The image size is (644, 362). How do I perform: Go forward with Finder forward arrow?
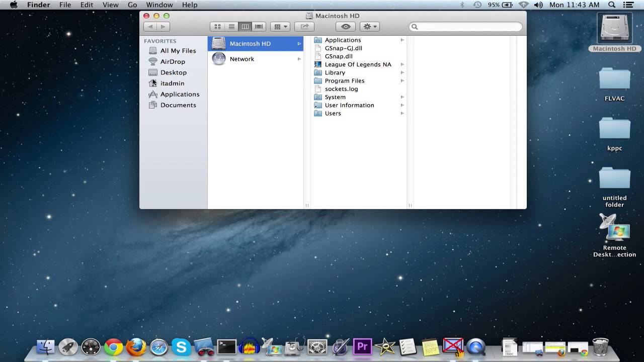coord(163,27)
